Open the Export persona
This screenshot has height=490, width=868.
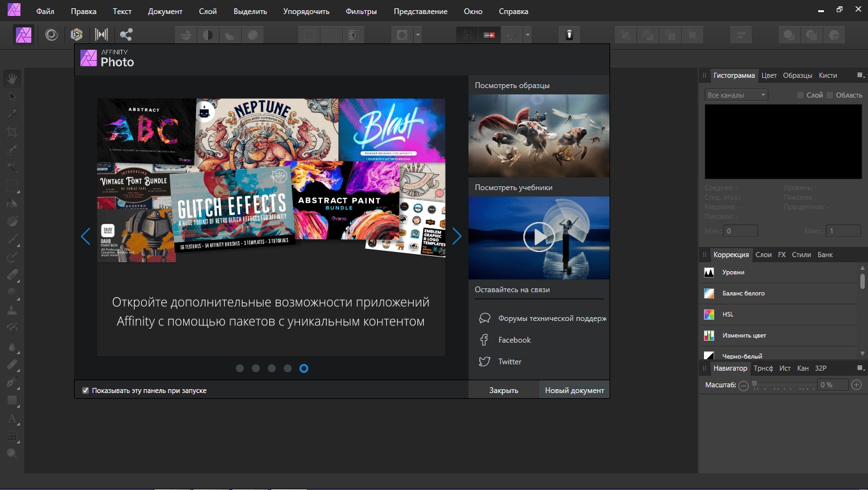pos(126,34)
